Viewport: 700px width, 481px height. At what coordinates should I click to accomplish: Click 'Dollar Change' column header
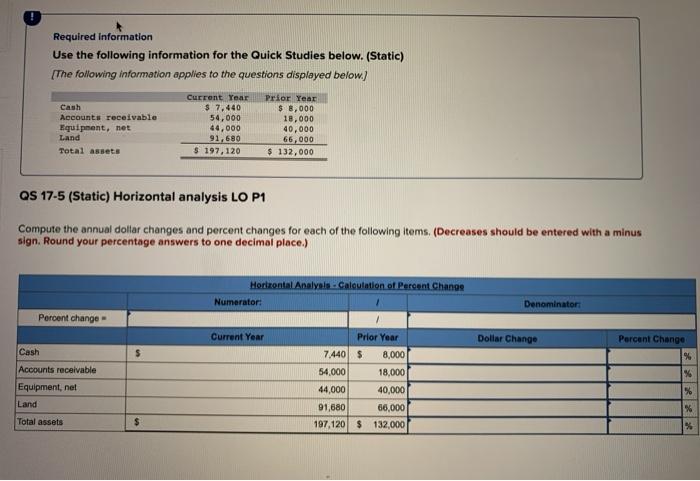507,339
